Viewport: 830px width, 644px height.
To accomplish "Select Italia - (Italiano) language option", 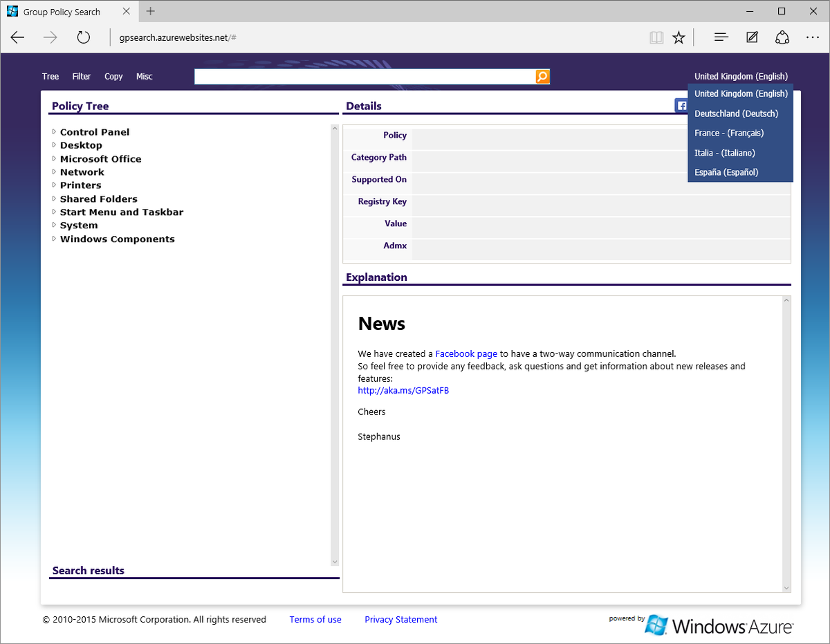I will [740, 153].
